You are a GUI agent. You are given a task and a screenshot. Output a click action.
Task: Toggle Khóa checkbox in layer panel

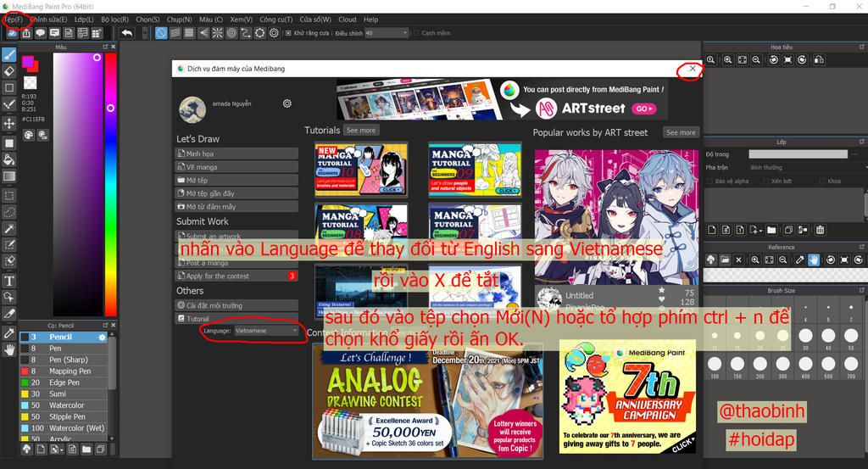822,181
